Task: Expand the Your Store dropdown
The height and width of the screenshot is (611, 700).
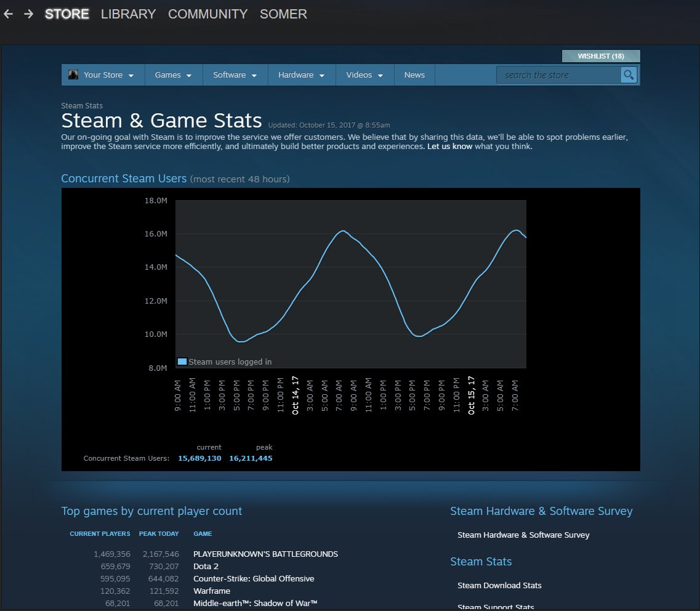Action: [x=103, y=75]
